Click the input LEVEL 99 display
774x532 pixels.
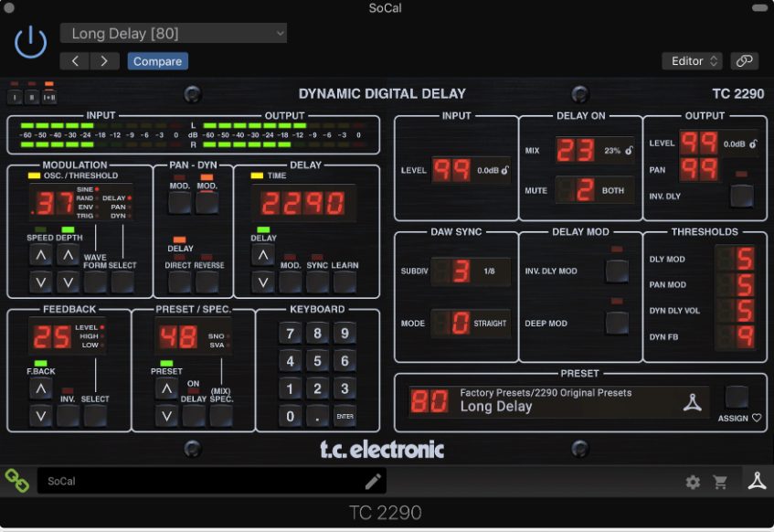tap(451, 170)
